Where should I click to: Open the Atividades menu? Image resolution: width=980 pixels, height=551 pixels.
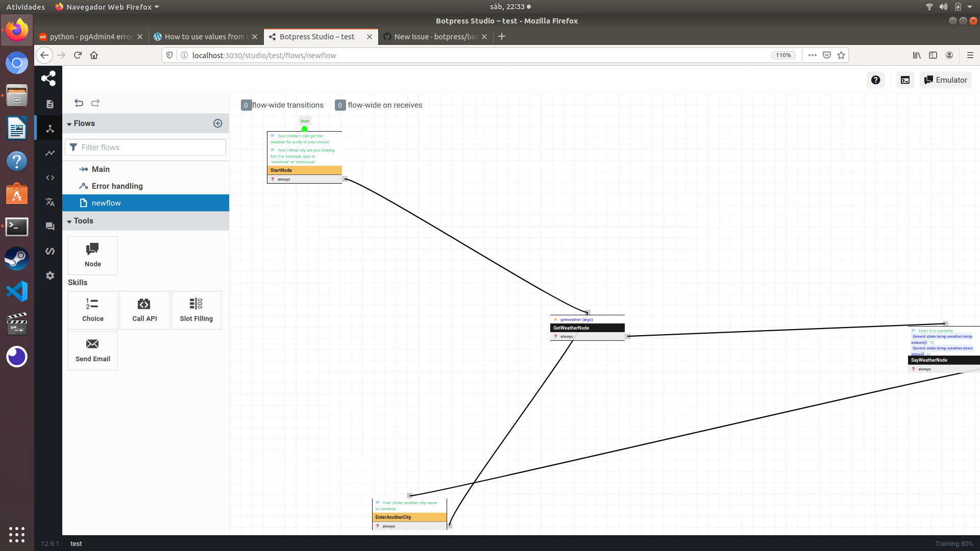(x=25, y=7)
